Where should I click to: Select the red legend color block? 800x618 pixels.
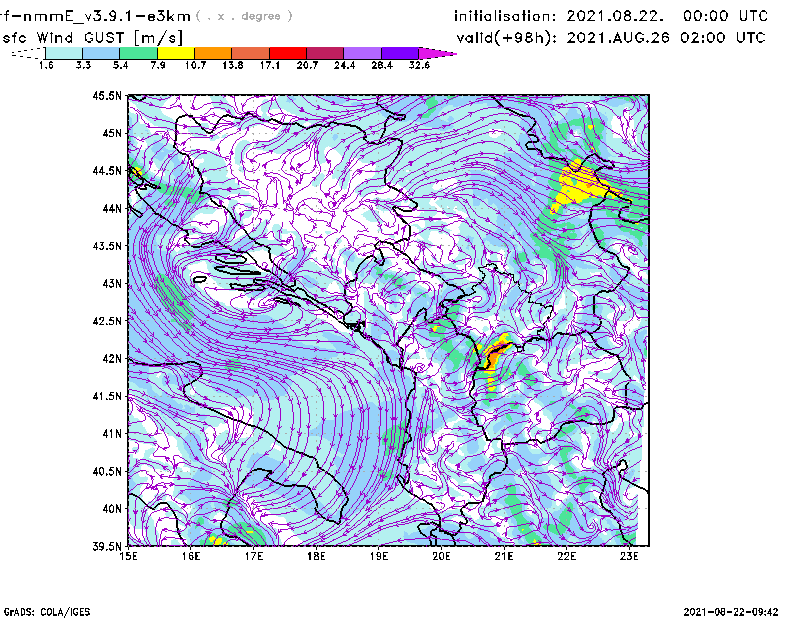[x=287, y=53]
